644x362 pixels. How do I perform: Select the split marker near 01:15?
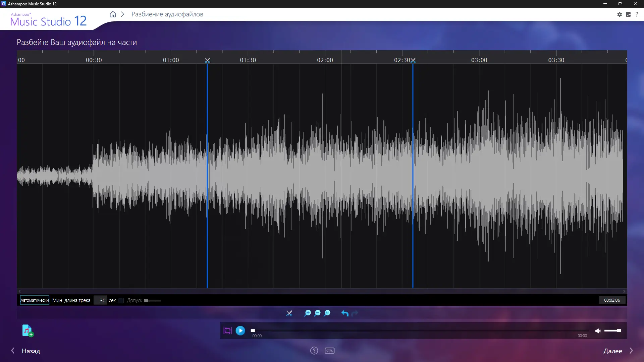click(x=207, y=61)
